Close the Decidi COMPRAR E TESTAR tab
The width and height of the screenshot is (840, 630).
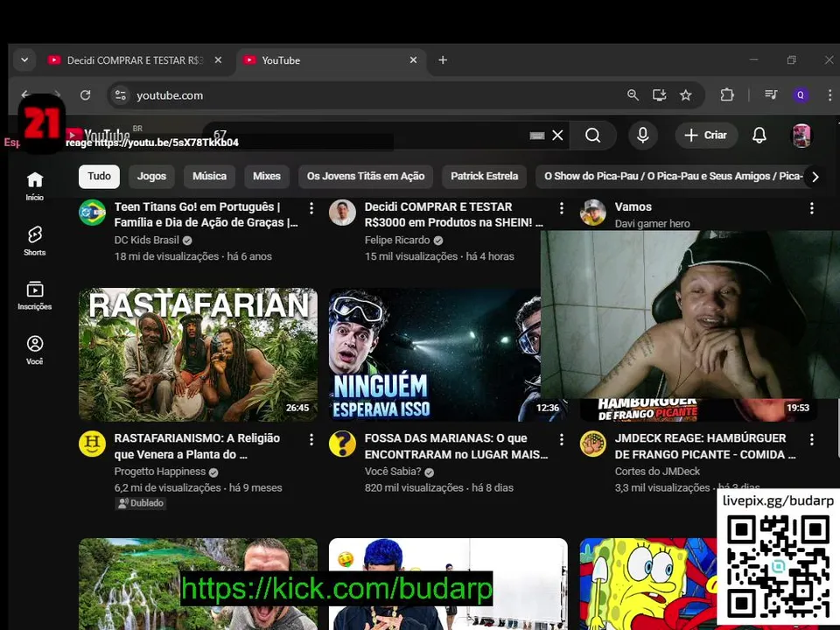pos(218,60)
